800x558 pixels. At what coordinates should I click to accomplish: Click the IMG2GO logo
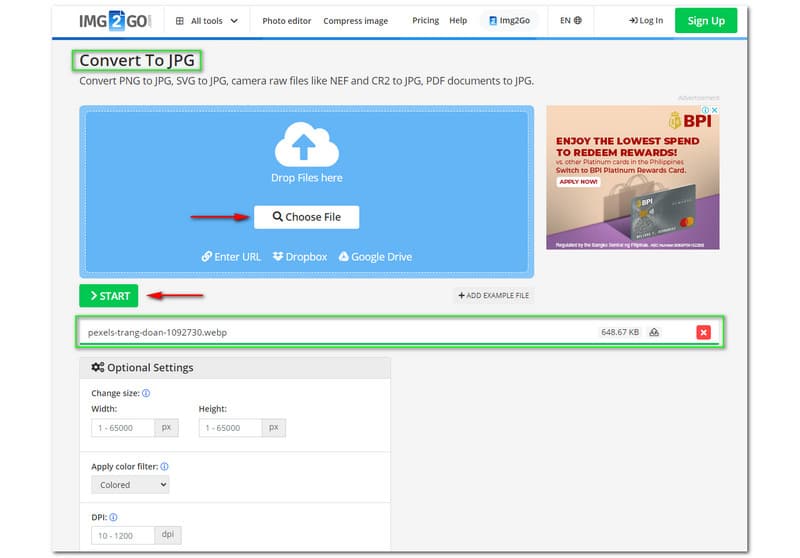coord(115,20)
